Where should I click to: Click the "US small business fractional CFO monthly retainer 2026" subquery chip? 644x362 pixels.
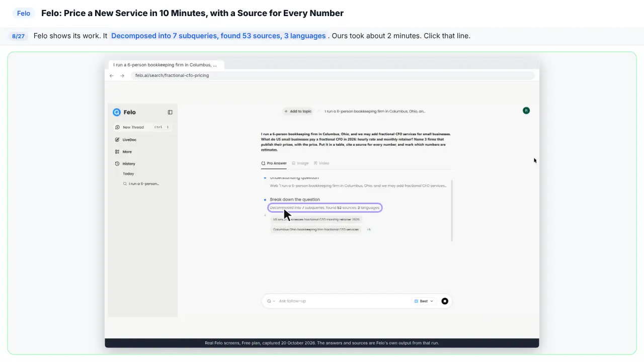pyautogui.click(x=316, y=220)
